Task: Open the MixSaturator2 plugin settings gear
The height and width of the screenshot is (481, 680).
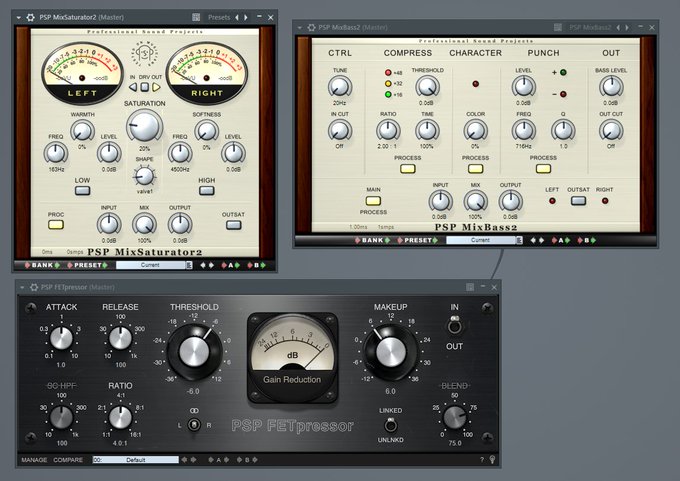Action: click(30, 17)
